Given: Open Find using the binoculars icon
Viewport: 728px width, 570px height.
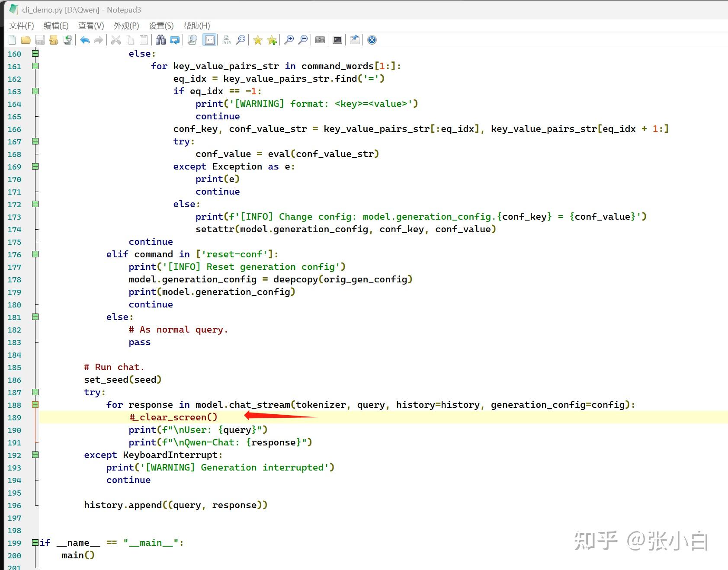Looking at the screenshot, I should (160, 40).
